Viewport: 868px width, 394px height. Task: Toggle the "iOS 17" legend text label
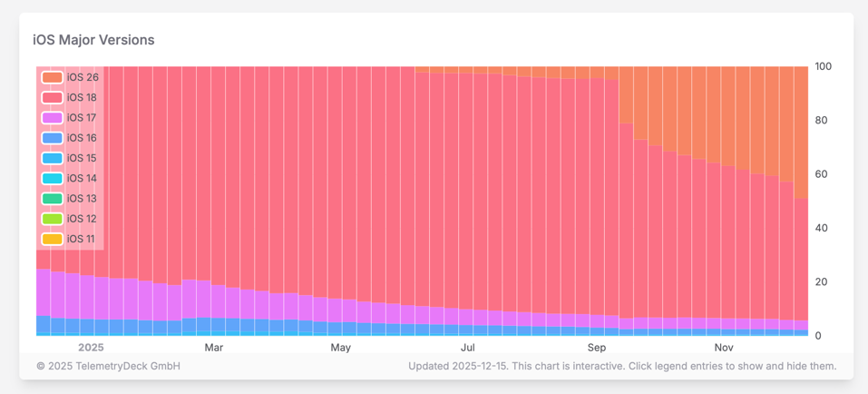pos(82,118)
